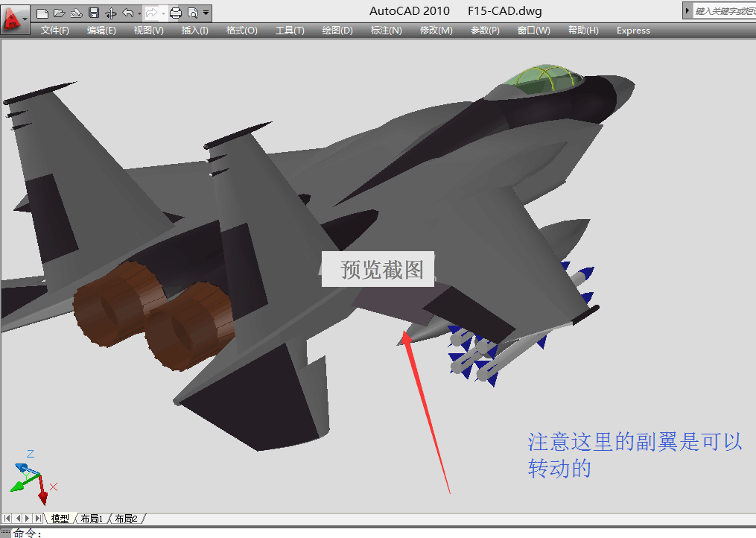This screenshot has width=756, height=538.
Task: Open the 编辑(E) menu
Action: [x=101, y=31]
